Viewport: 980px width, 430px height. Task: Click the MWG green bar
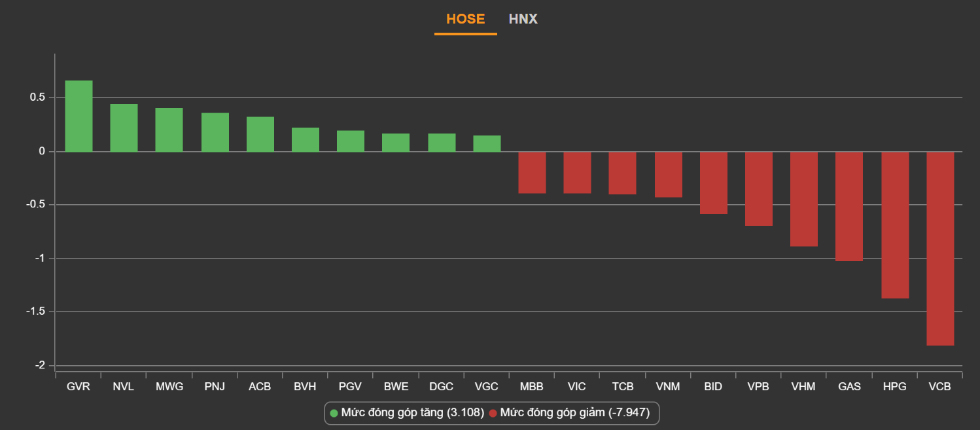[x=169, y=130]
